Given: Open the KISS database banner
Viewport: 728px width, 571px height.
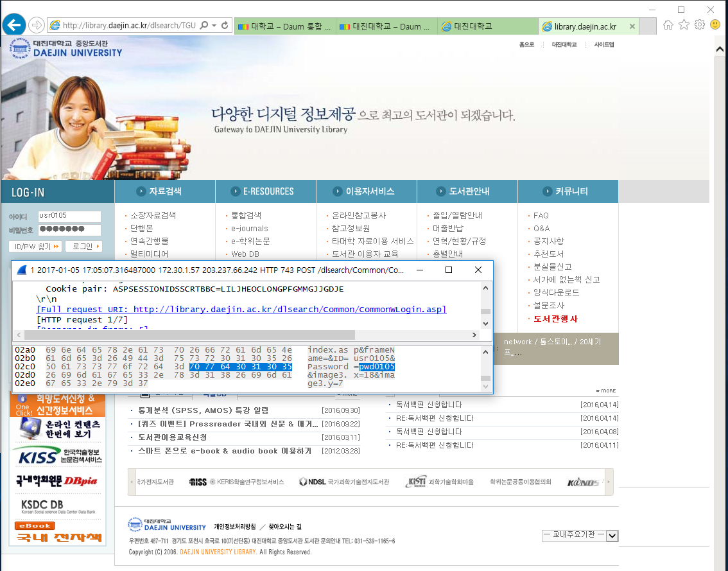Looking at the screenshot, I should coord(58,455).
